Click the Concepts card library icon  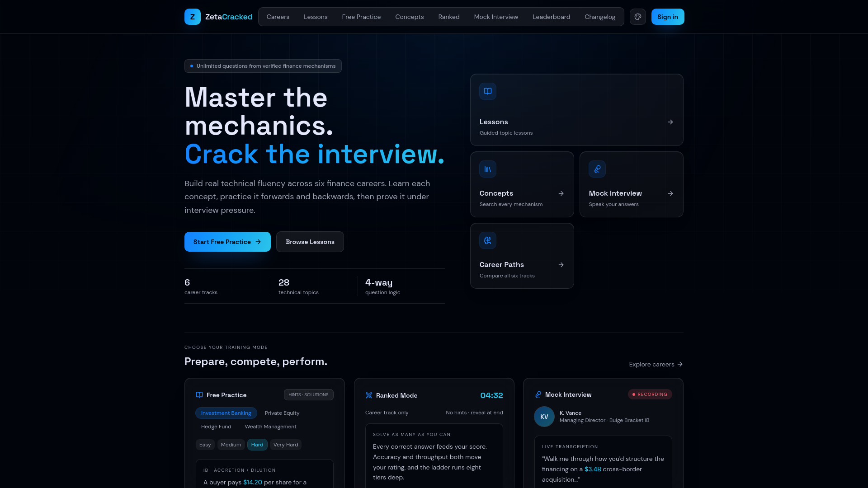[488, 169]
